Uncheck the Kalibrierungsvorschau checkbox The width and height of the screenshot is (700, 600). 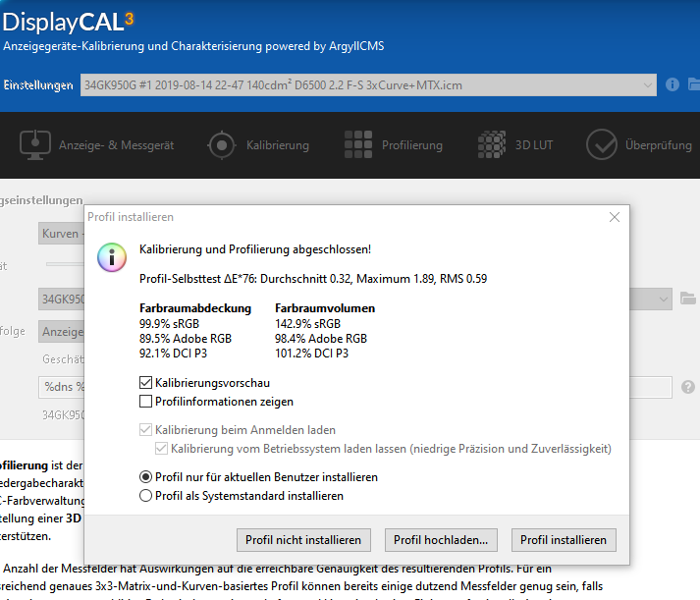pyautogui.click(x=145, y=383)
